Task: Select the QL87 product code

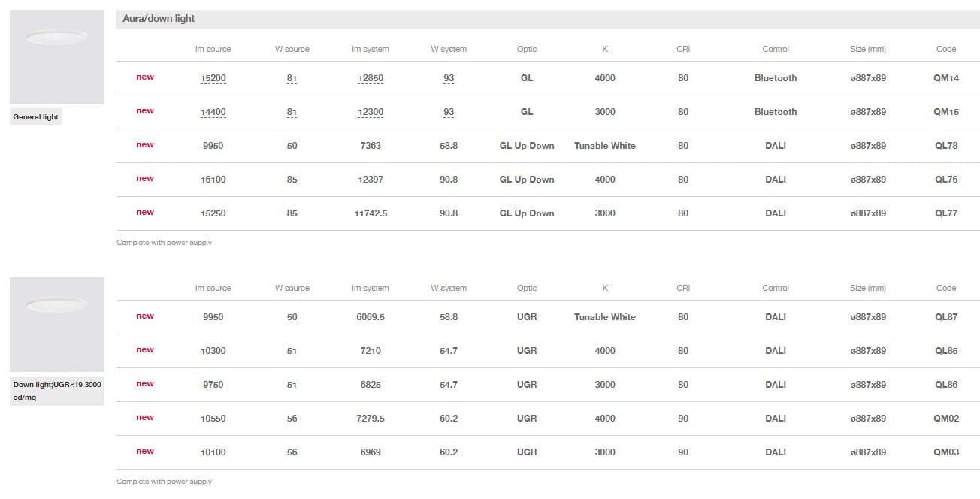Action: (x=945, y=317)
